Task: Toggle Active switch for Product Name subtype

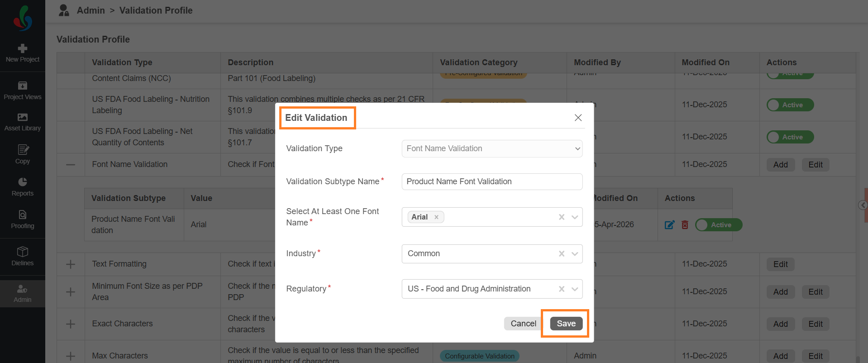Action: (x=719, y=225)
